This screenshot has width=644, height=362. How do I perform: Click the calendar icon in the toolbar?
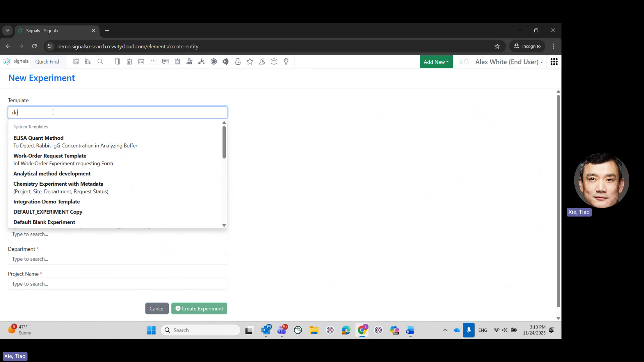click(141, 62)
